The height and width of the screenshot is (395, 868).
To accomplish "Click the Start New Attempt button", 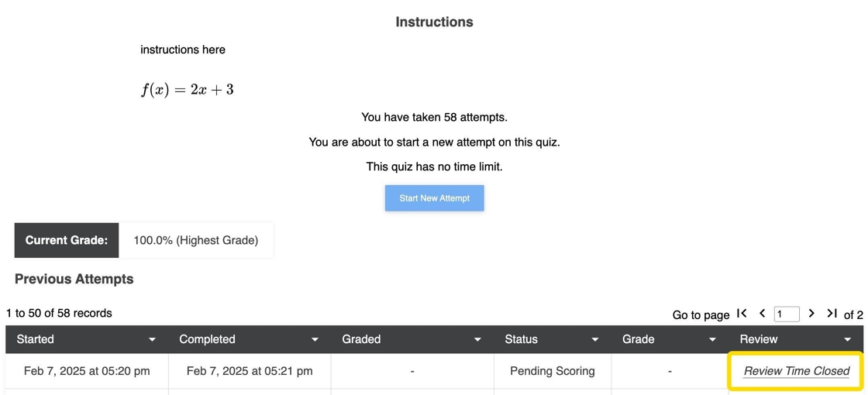I will [x=434, y=198].
